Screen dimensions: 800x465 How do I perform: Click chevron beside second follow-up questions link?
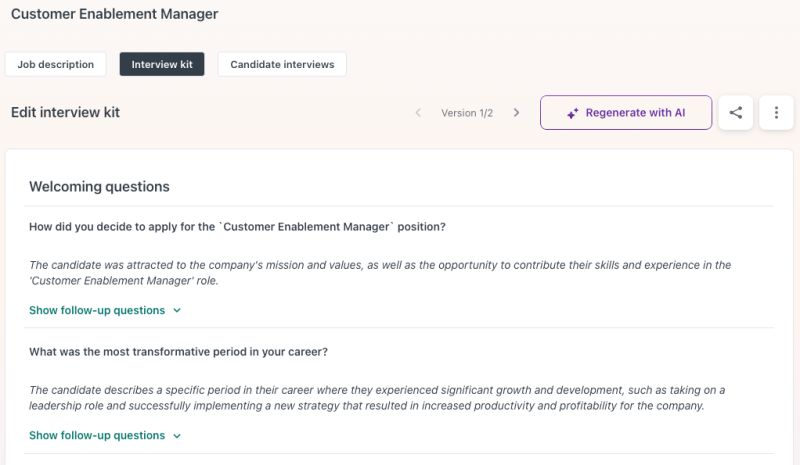coord(177,436)
